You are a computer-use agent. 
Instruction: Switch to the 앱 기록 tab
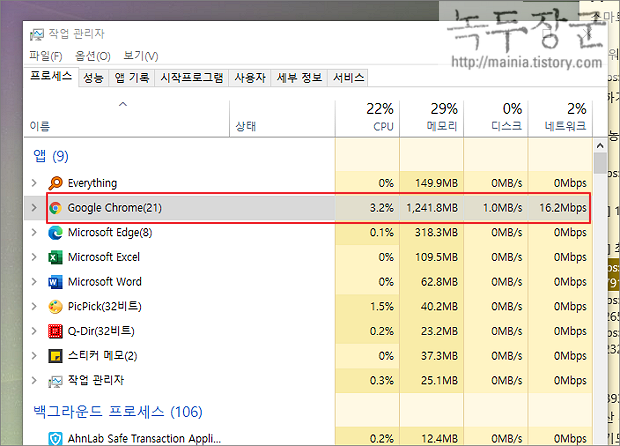[x=132, y=77]
